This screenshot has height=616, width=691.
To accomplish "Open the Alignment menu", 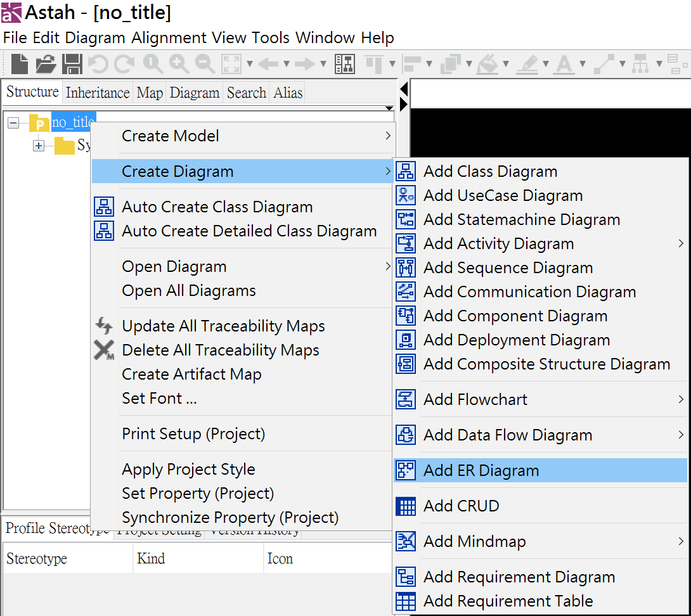I will click(169, 38).
